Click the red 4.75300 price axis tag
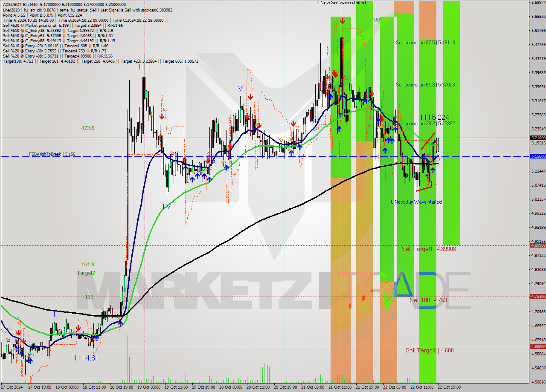 [537, 296]
